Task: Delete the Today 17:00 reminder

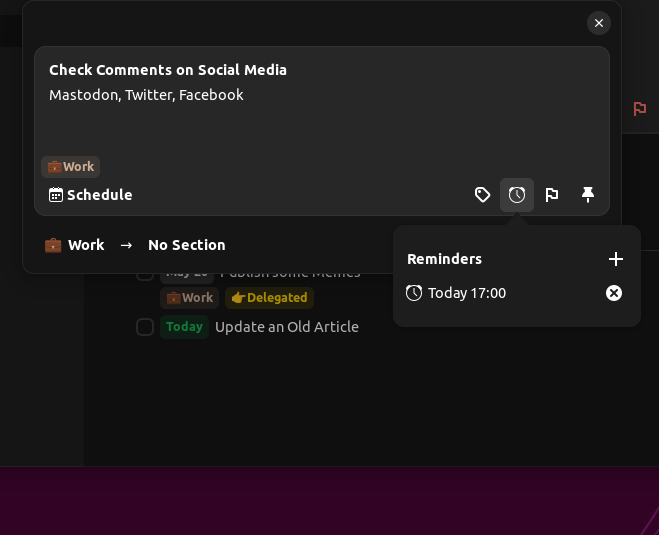Action: [614, 293]
